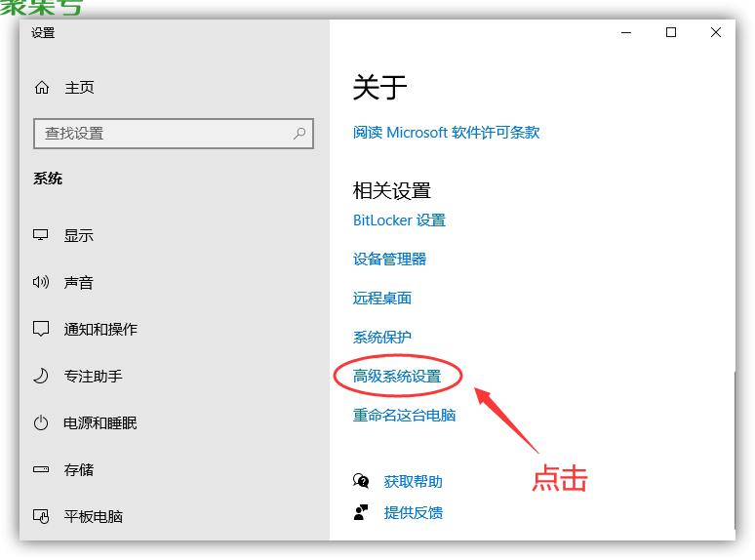Open BitLocker 设置 link
The width and height of the screenshot is (755, 560).
click(x=399, y=220)
